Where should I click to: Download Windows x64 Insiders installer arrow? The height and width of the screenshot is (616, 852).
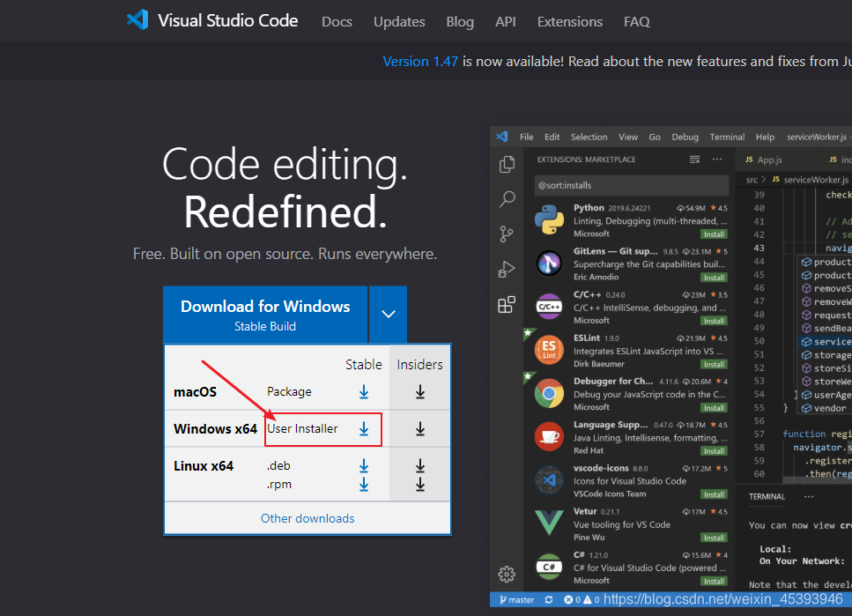(x=420, y=429)
